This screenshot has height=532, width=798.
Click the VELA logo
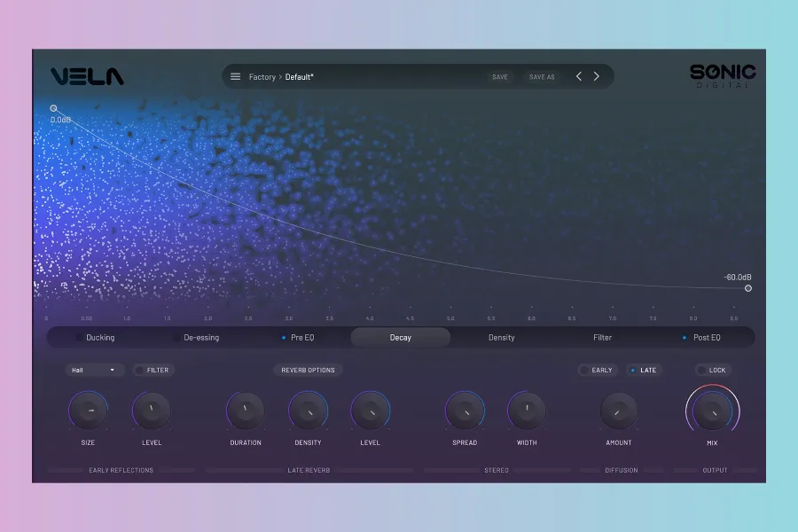pyautogui.click(x=87, y=77)
